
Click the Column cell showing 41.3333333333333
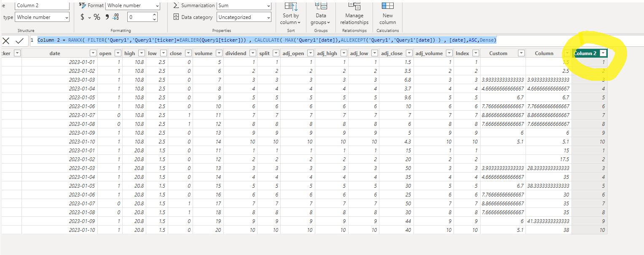click(548, 221)
